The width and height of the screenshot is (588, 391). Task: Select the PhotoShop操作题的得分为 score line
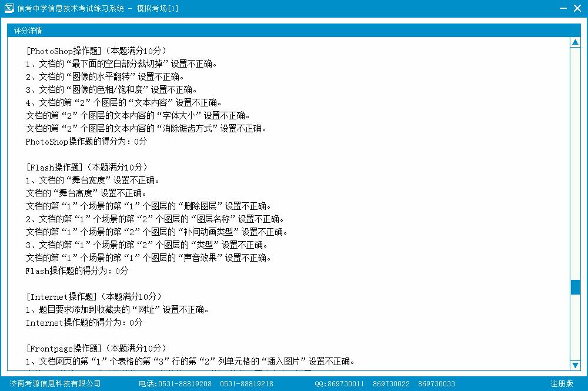click(x=86, y=142)
